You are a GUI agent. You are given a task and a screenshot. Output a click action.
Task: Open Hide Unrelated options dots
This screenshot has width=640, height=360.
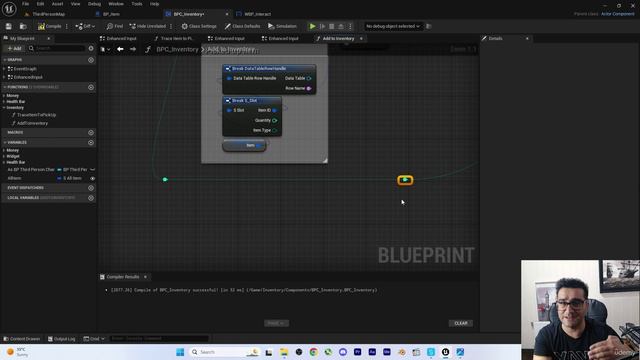(171, 26)
